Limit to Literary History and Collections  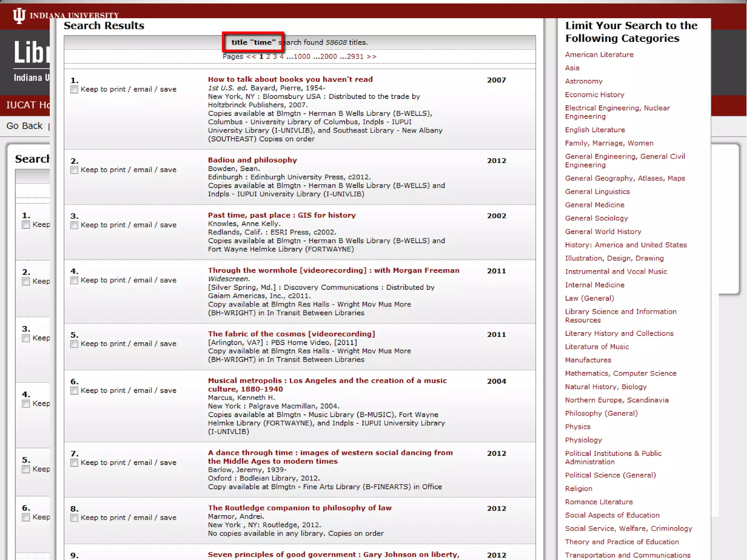click(619, 334)
